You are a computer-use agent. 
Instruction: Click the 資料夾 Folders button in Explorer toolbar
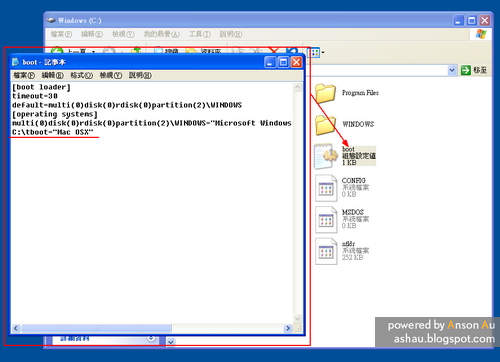click(x=204, y=51)
